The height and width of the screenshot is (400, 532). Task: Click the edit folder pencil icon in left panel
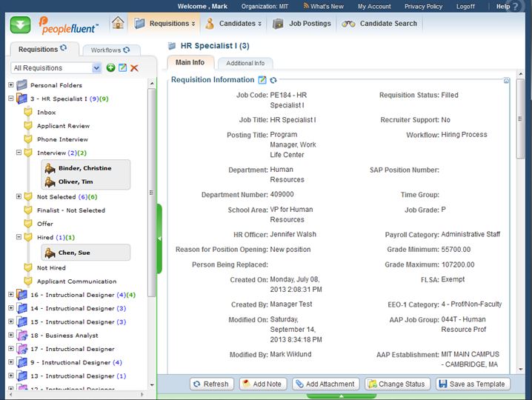(x=122, y=68)
